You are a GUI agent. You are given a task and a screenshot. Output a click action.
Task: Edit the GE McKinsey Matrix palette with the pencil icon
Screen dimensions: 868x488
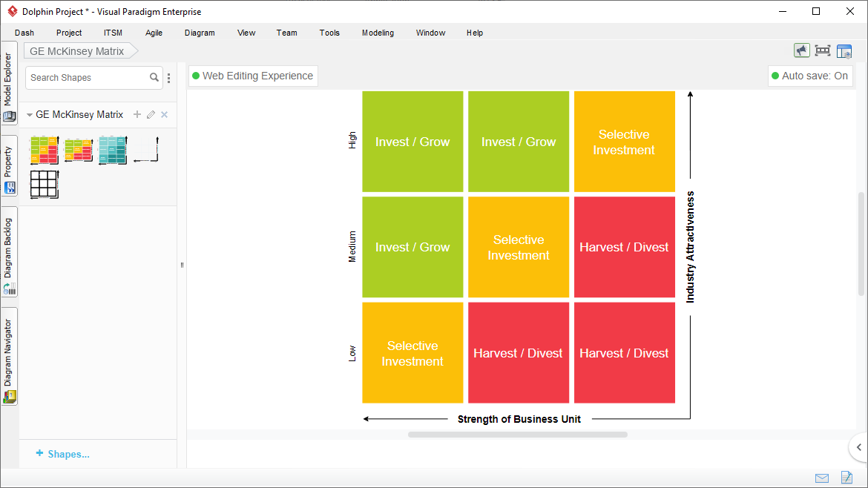151,114
